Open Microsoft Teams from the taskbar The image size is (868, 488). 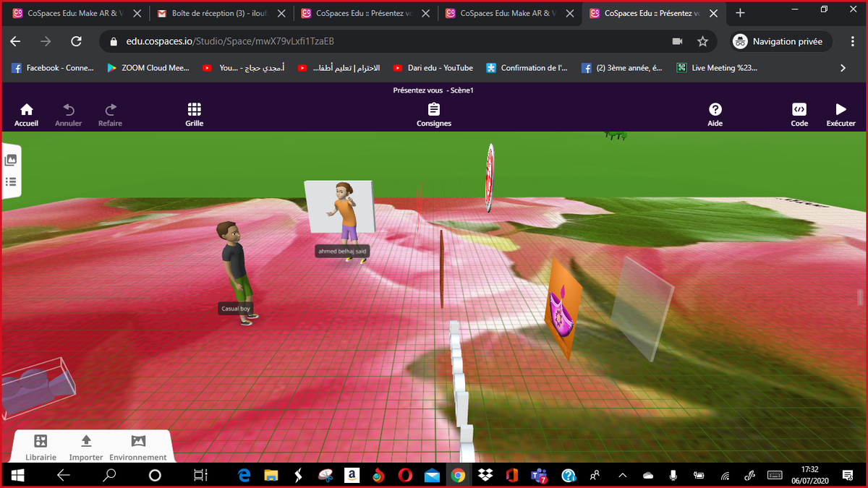539,475
